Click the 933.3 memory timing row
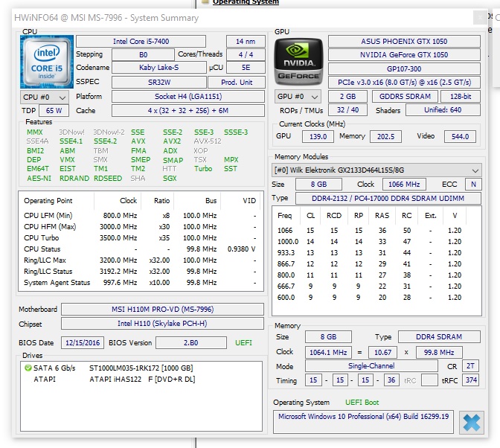Viewport: 500px width, 448px height. click(x=370, y=253)
